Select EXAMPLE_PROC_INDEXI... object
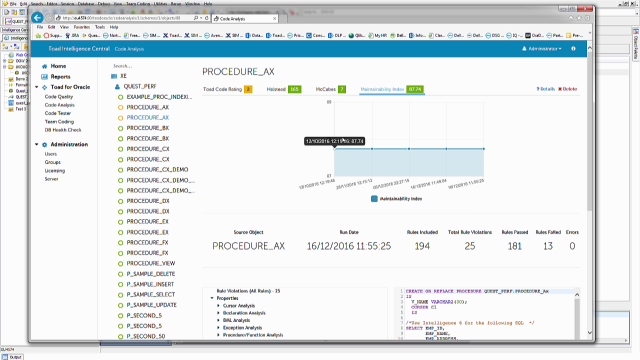640x360 pixels. 159,97
